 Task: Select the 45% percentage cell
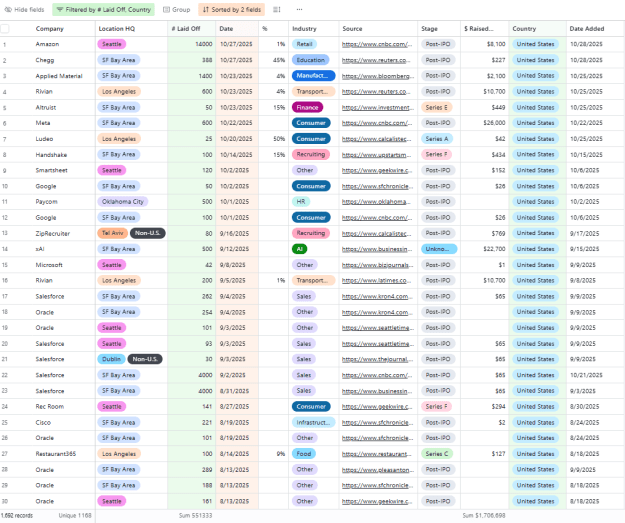pos(273,60)
